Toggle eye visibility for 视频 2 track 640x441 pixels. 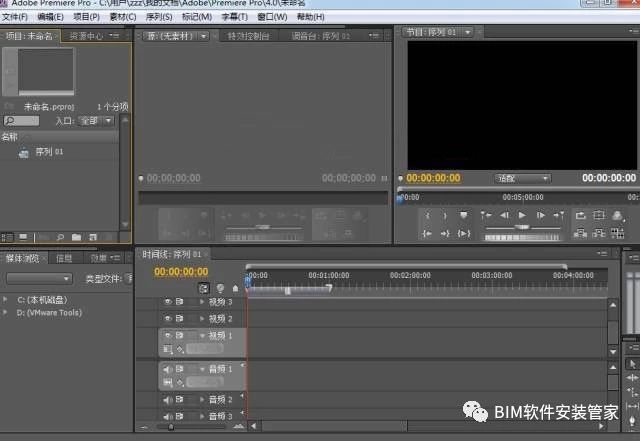point(168,318)
